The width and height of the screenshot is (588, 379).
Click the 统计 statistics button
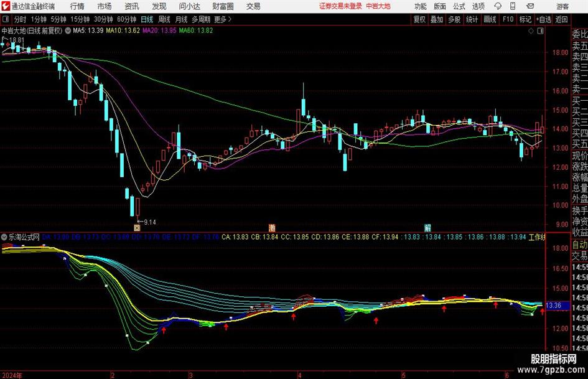point(472,19)
